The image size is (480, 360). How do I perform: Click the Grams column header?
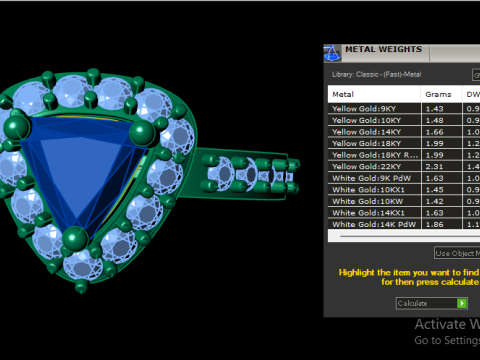(441, 94)
